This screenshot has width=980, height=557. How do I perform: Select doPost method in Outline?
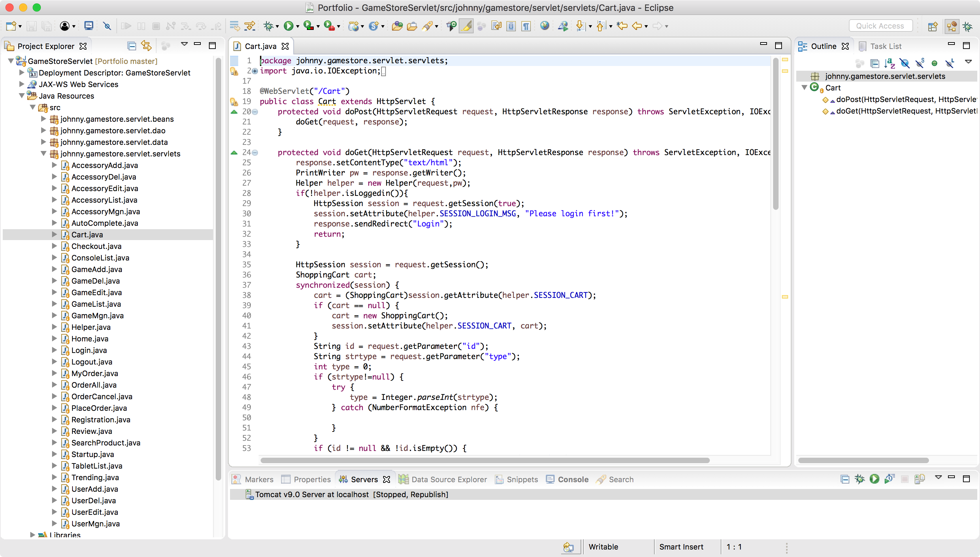900,99
